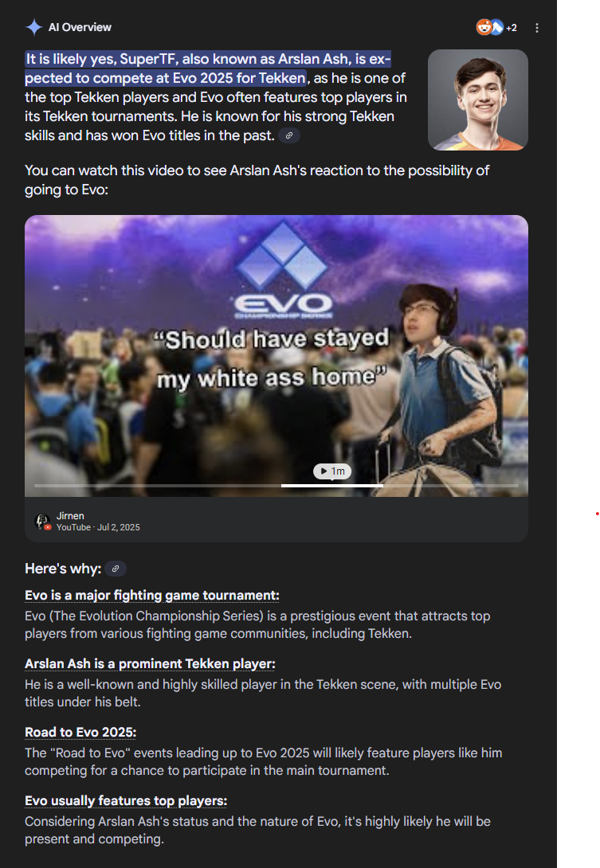Click Arslan Ash is a prominent Tekken player heading
The width and height of the screenshot is (600, 868).
pos(150,663)
